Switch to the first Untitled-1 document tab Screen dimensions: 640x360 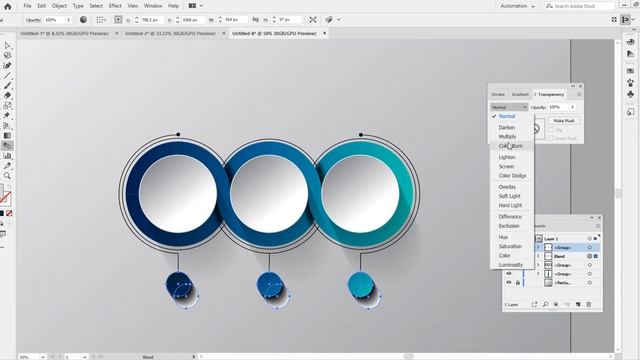point(64,33)
